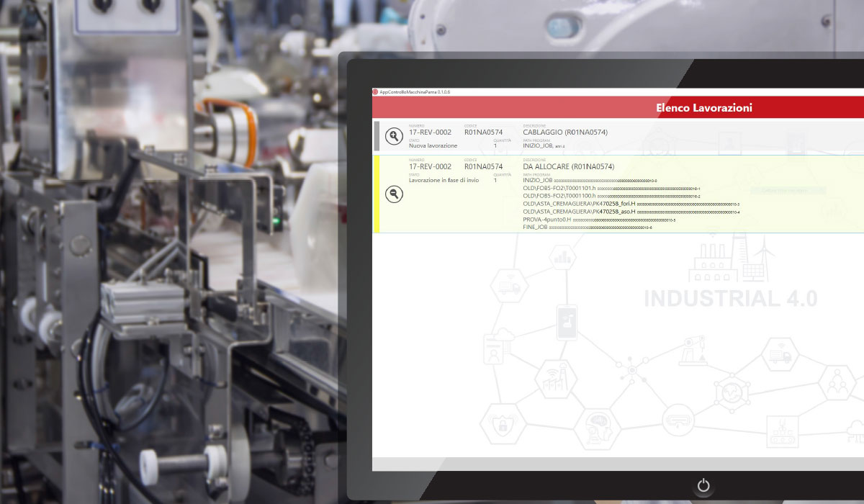Select the DA ALLOCARE (R01NA0574) description
The width and height of the screenshot is (864, 504).
coord(568,167)
